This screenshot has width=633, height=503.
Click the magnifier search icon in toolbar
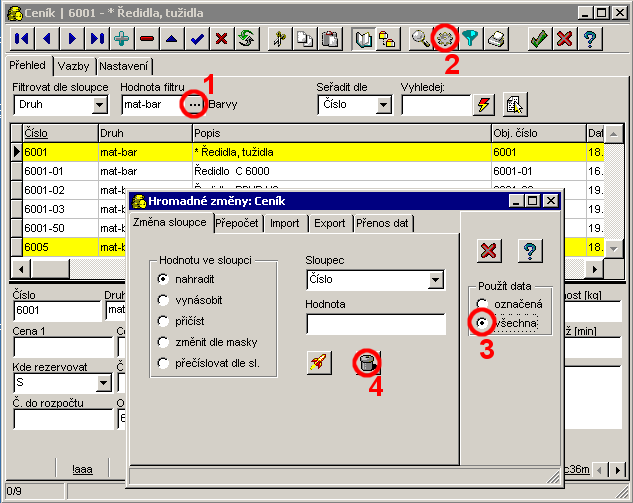[420, 39]
